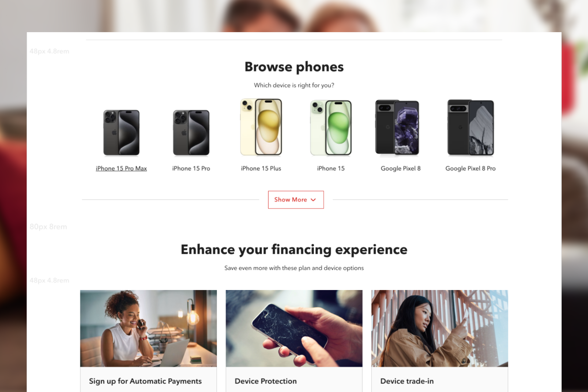Click the Google Pixel 8 Pro label
This screenshot has height=392, width=588.
[470, 168]
